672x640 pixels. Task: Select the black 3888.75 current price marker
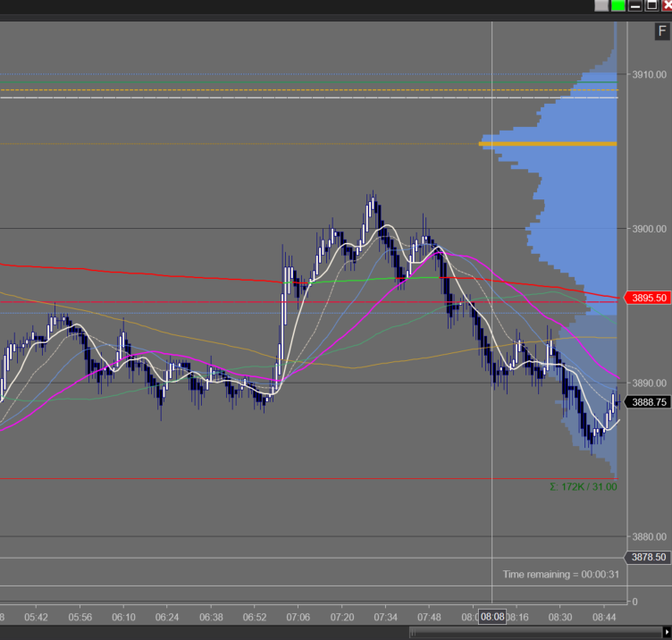point(648,402)
